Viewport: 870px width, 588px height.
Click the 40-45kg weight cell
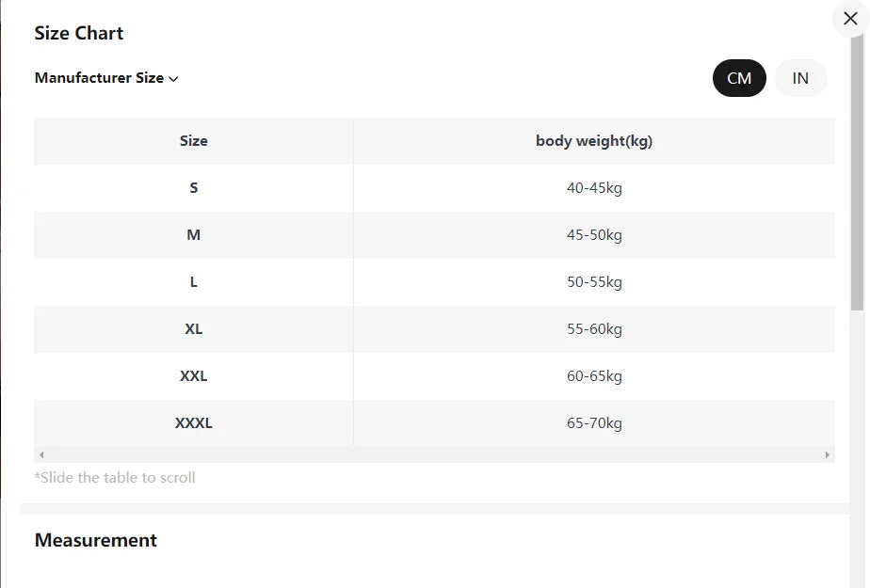(x=594, y=188)
